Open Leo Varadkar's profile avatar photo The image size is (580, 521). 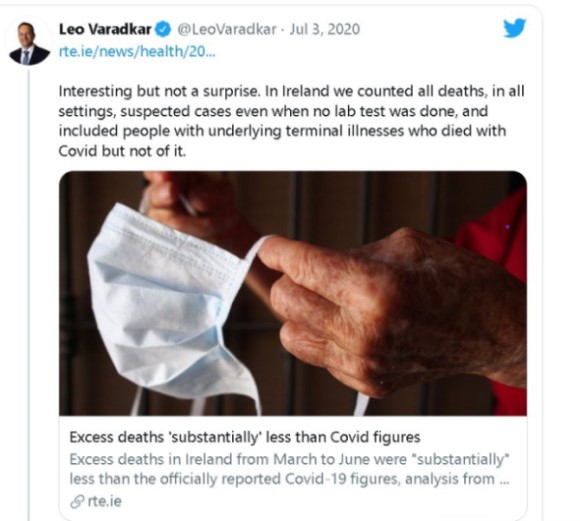[x=29, y=44]
